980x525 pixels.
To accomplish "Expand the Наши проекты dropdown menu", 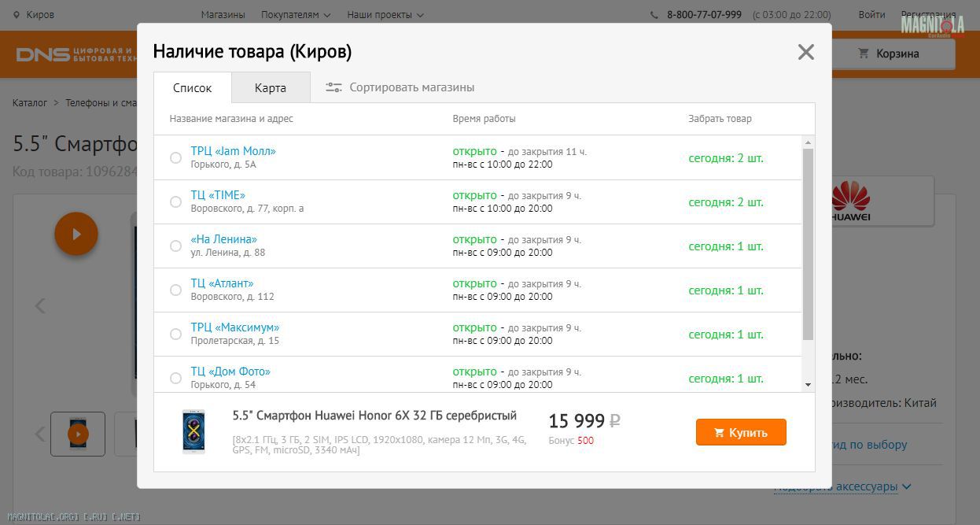I will (x=385, y=15).
